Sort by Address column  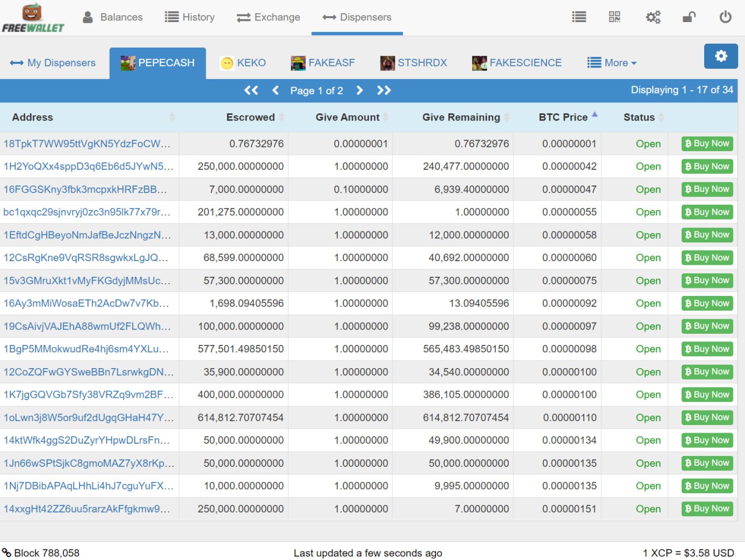click(90, 117)
